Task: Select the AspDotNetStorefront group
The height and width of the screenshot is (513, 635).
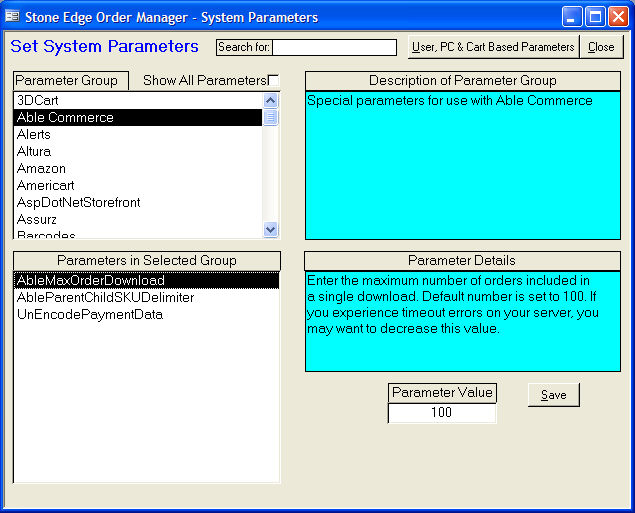Action: point(138,202)
